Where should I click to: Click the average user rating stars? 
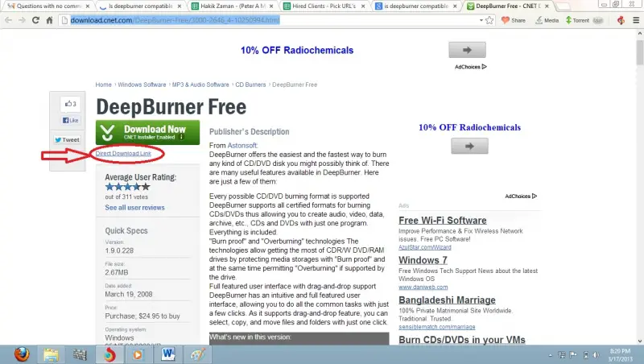128,187
